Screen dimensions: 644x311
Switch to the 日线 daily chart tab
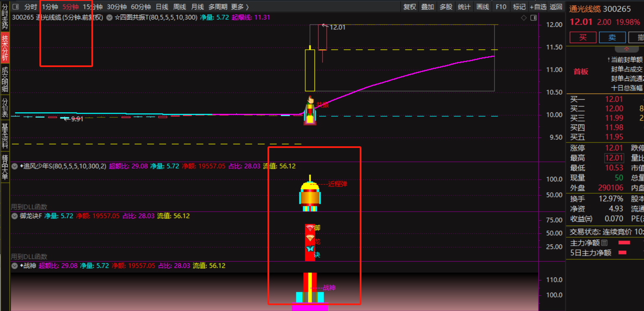point(162,7)
